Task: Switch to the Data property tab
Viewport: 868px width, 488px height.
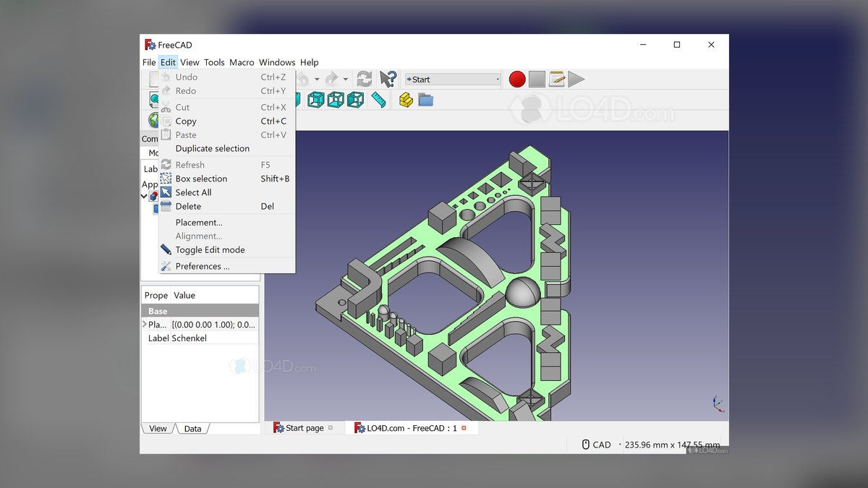Action: coord(192,429)
